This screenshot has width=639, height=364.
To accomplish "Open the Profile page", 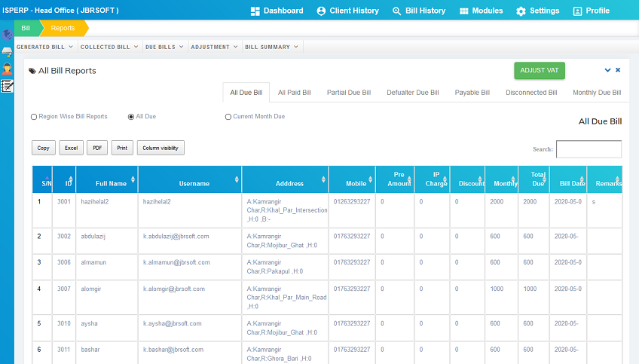I will click(591, 11).
